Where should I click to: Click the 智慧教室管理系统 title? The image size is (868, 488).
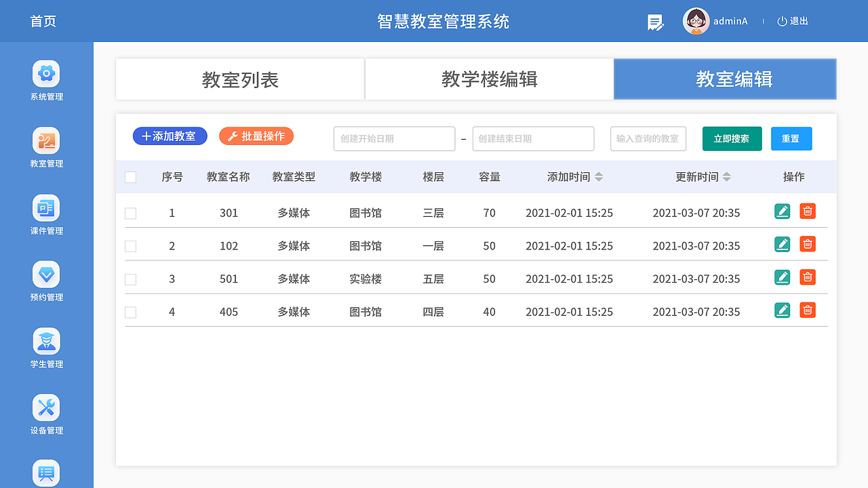click(x=443, y=21)
